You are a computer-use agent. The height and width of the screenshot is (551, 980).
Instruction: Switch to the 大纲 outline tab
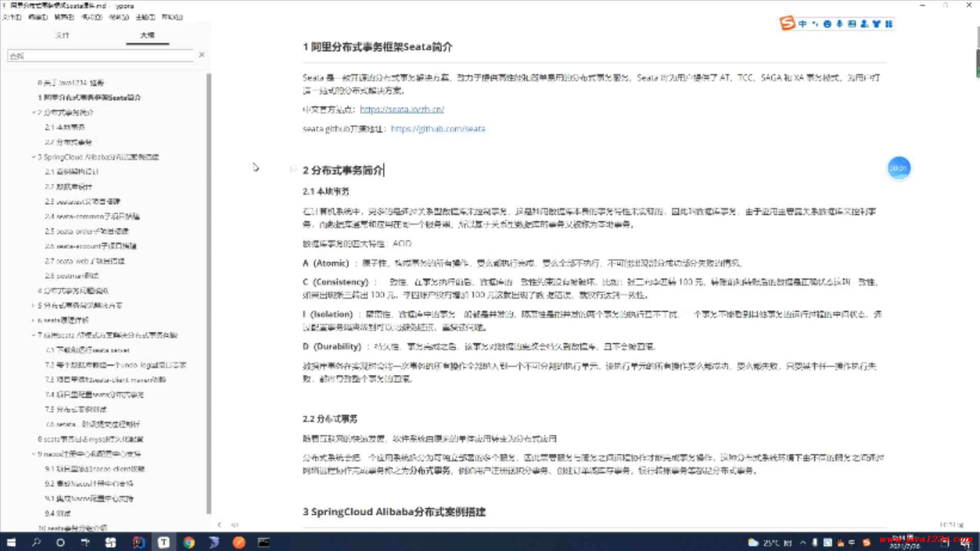pos(148,35)
